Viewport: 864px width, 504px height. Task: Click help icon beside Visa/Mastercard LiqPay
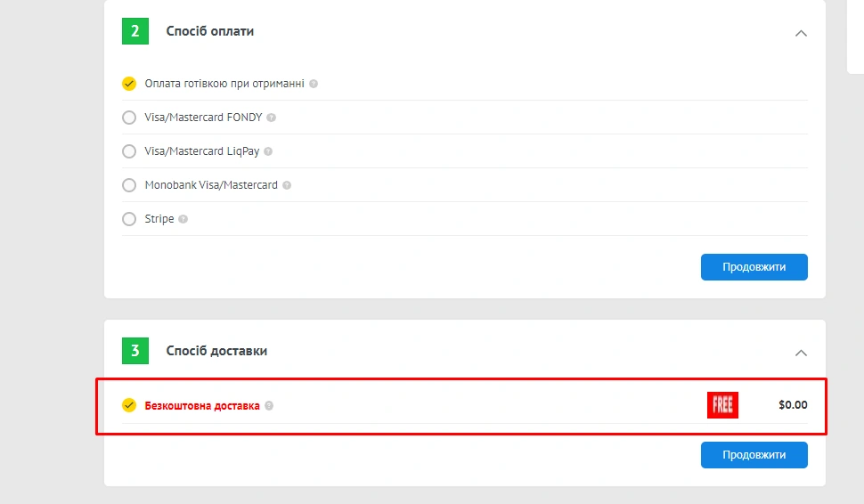click(x=268, y=151)
